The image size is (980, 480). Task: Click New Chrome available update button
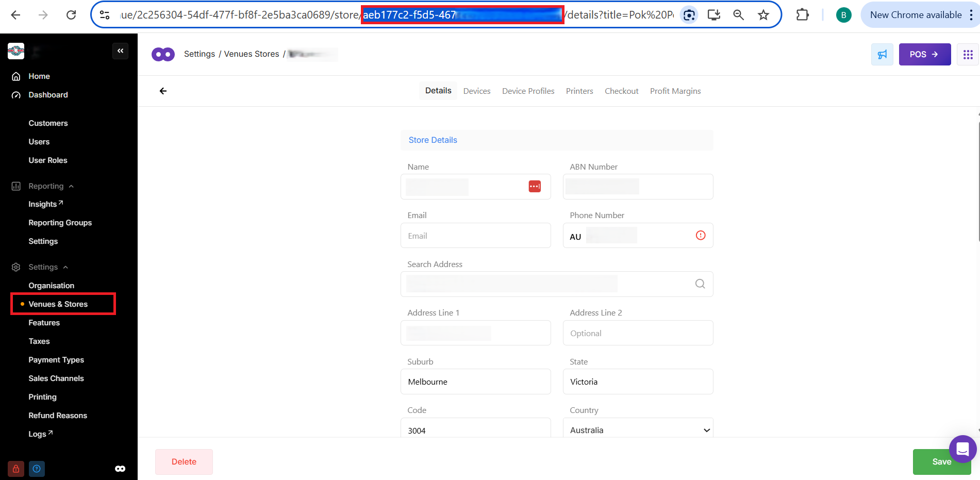(x=916, y=15)
